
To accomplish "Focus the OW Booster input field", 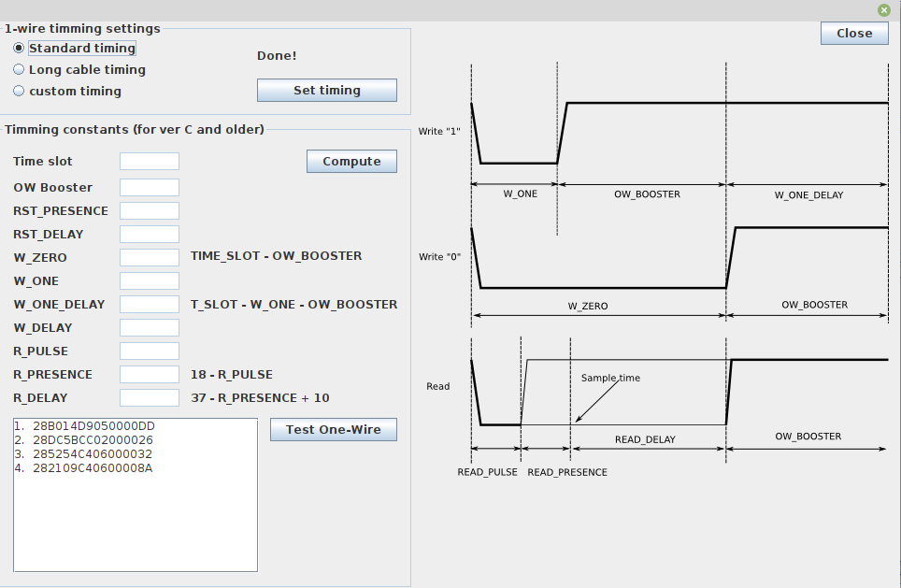I will 150,187.
